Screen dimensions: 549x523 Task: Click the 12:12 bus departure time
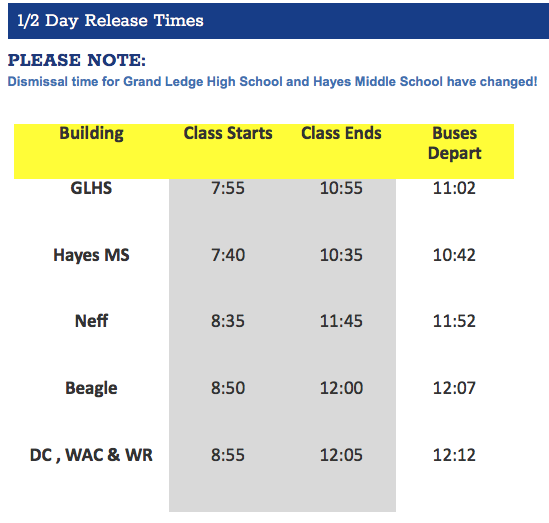pos(454,455)
